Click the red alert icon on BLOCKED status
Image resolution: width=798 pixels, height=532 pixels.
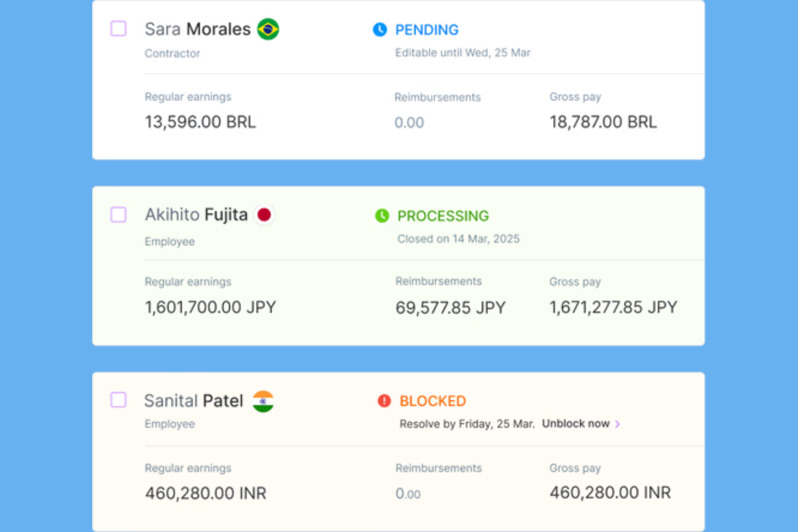pos(383,401)
